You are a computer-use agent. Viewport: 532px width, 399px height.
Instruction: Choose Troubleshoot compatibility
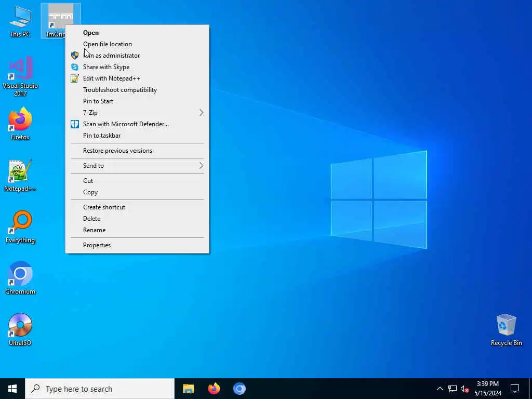point(137,89)
